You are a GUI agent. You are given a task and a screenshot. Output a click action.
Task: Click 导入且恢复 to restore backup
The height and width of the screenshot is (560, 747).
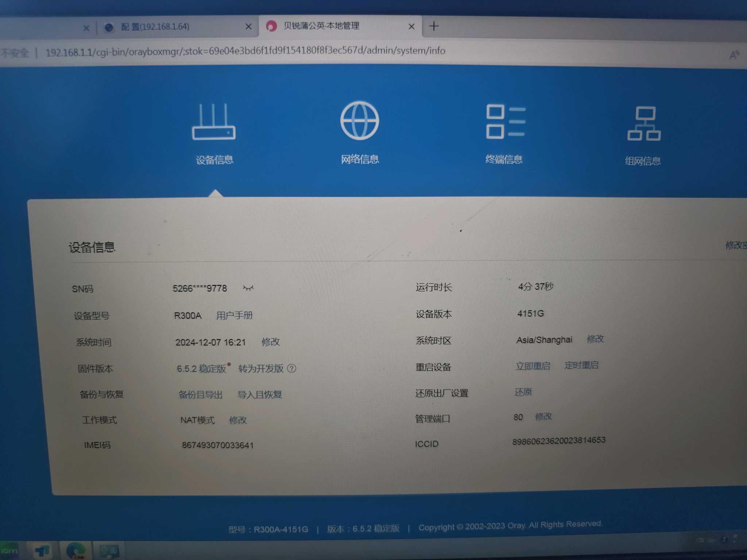pos(260,394)
